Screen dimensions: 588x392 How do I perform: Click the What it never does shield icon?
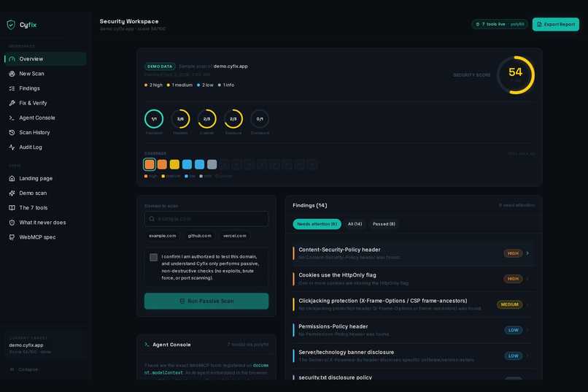coord(12,223)
